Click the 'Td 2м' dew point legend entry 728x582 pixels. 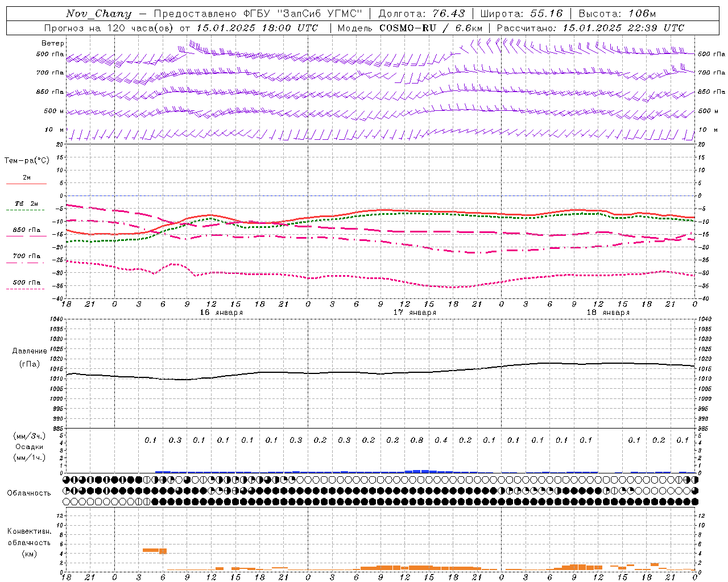point(27,203)
